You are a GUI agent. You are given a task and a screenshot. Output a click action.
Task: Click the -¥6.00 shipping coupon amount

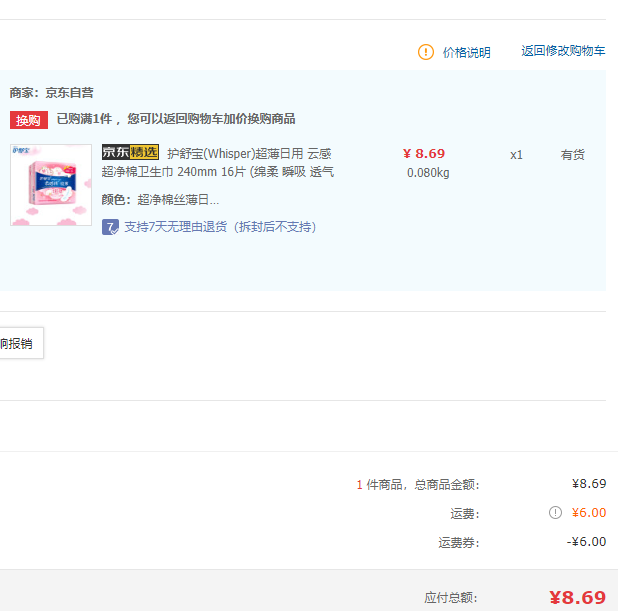pyautogui.click(x=586, y=542)
